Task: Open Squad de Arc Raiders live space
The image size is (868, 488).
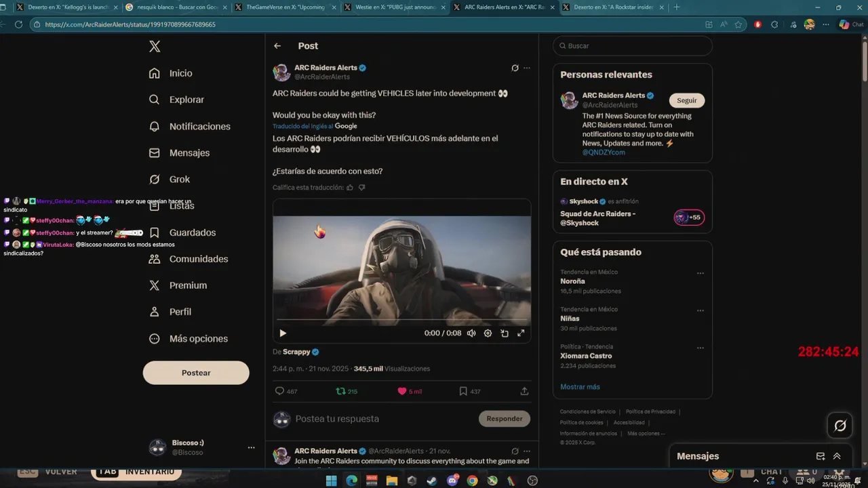Action: (x=597, y=218)
